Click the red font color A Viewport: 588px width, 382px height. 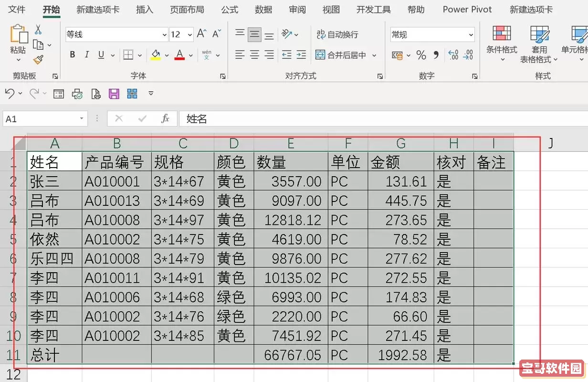click(179, 55)
